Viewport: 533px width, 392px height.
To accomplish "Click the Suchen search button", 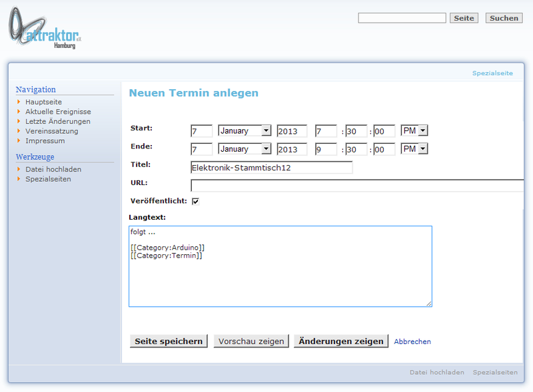I will 504,18.
